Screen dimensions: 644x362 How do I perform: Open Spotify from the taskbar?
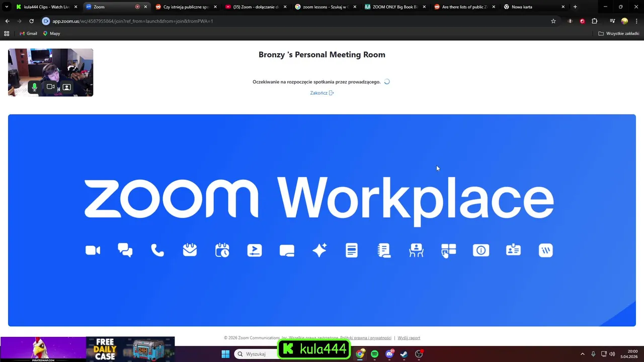pos(374,354)
